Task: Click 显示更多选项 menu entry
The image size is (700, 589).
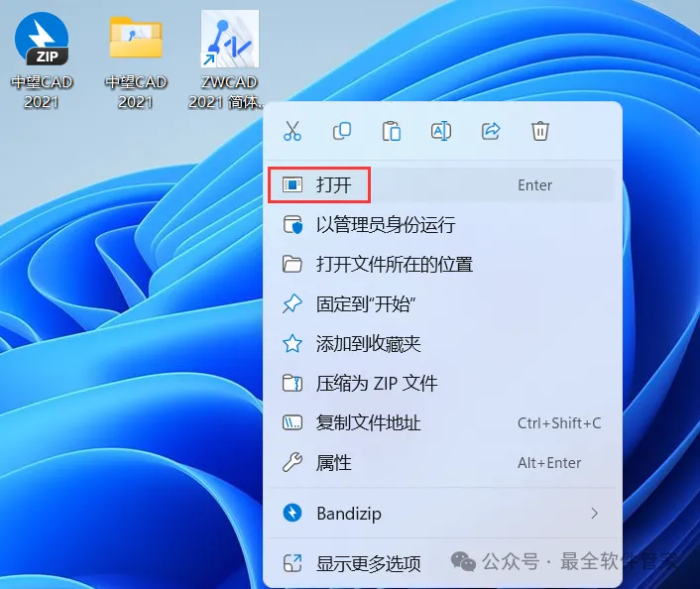Action: click(x=441, y=563)
